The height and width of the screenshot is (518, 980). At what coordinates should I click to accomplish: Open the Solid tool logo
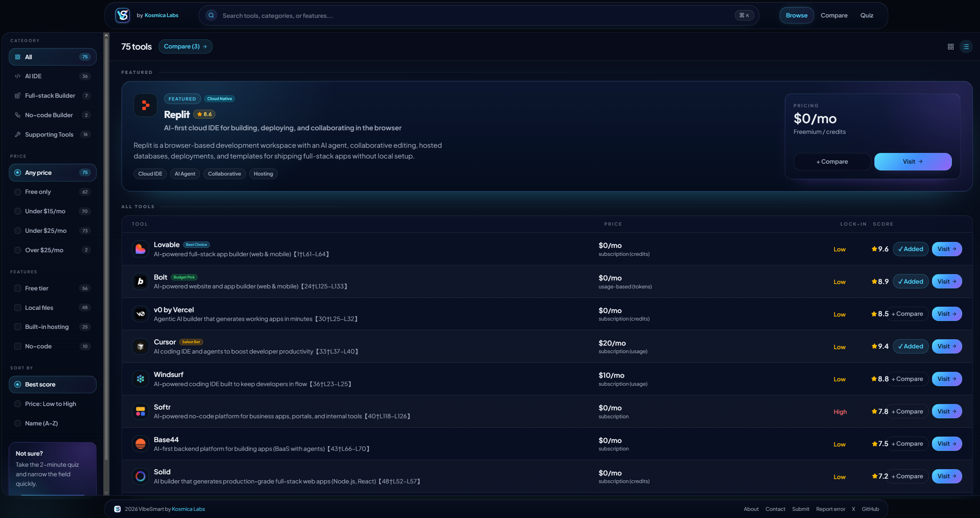tap(140, 476)
